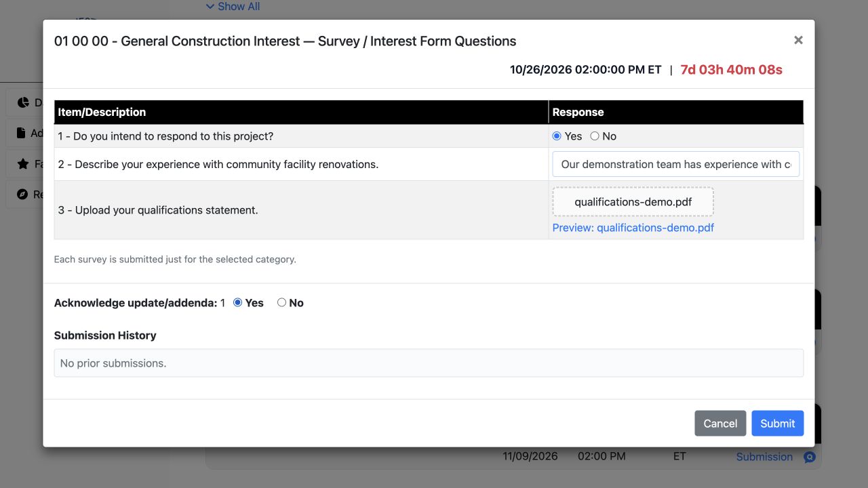The width and height of the screenshot is (868, 488).
Task: Click 'Upload your qualifications statement' row text
Action: pyautogui.click(x=158, y=210)
